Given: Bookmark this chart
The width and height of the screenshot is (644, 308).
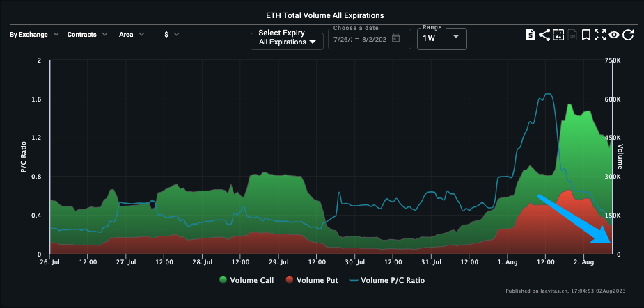Looking at the screenshot, I should click(x=586, y=35).
